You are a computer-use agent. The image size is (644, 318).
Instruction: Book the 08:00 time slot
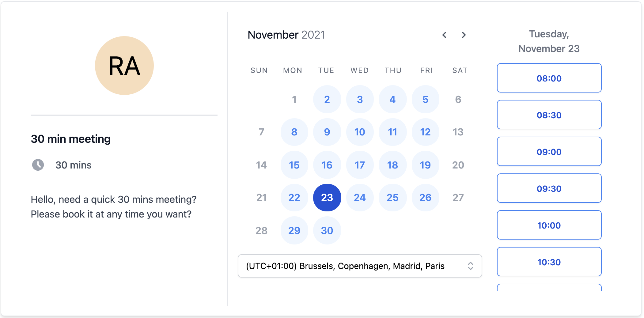click(549, 78)
